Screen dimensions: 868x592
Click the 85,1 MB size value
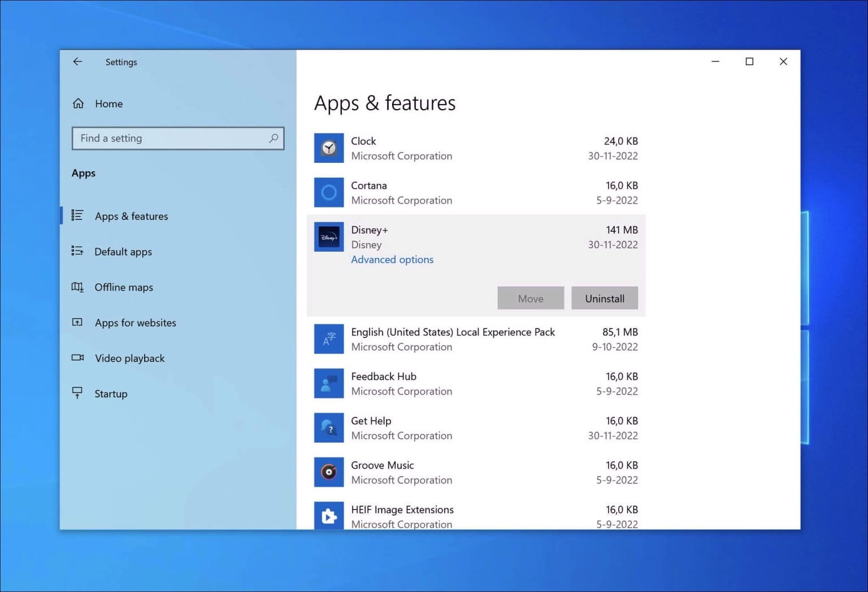coord(620,332)
